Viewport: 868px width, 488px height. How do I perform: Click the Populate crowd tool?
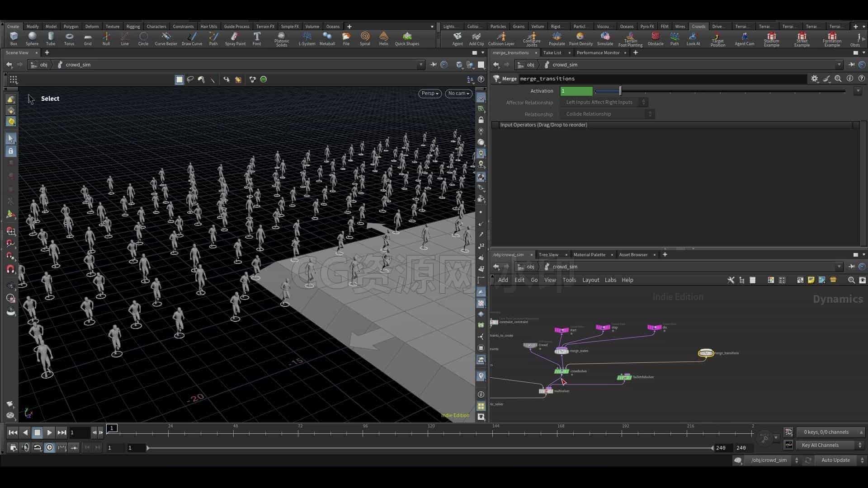click(557, 39)
